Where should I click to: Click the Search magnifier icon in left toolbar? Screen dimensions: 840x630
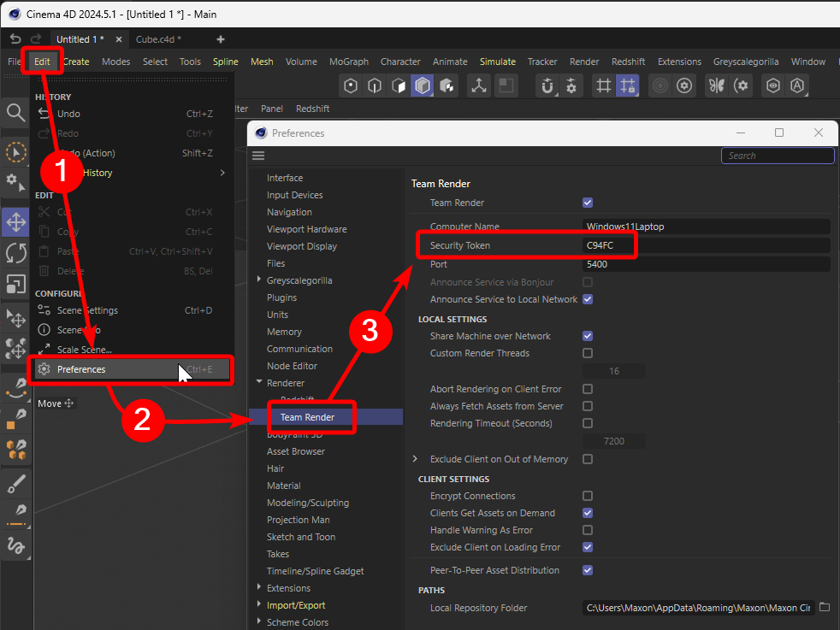[15, 113]
